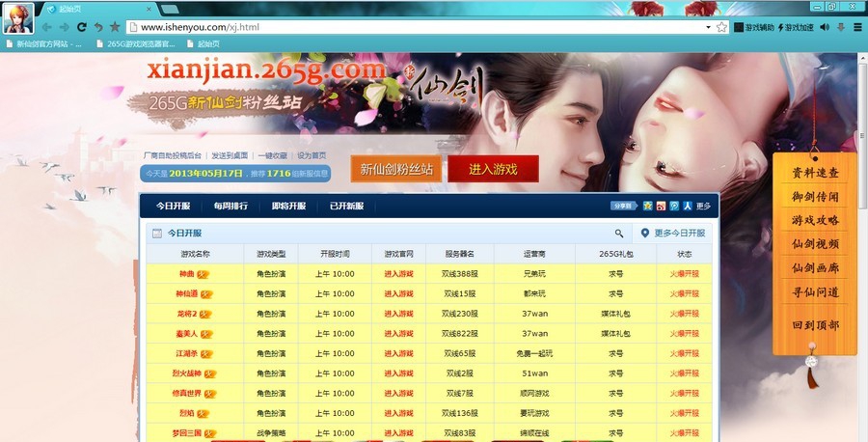The image size is (868, 442).
Task: Click the calendar icon beside 今日开服
Action: click(x=157, y=234)
